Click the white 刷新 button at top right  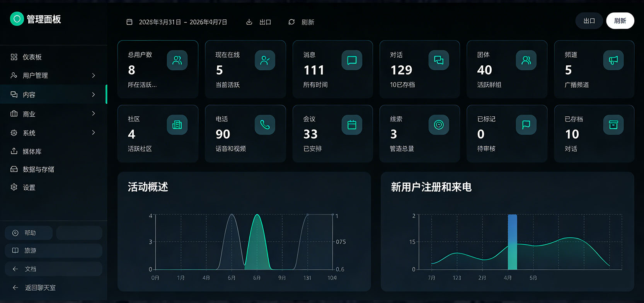tap(620, 21)
